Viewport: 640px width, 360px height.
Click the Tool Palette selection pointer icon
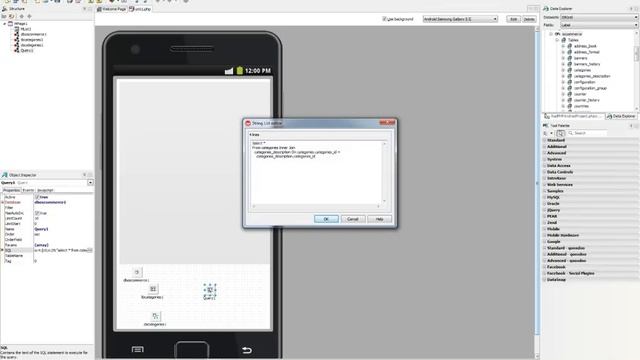(560, 133)
